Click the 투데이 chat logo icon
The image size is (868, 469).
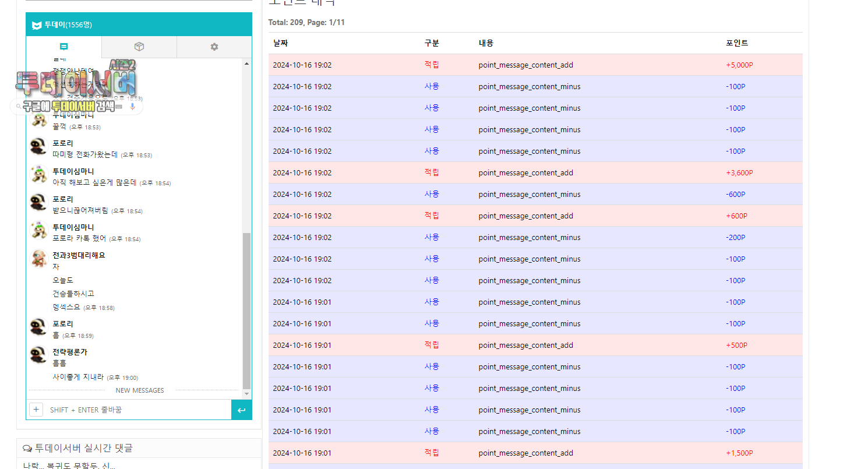[37, 24]
